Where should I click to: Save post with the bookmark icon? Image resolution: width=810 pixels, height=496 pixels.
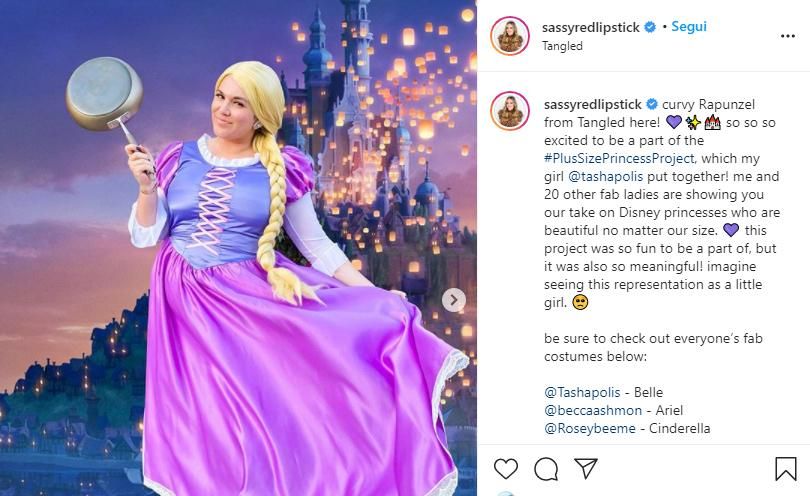click(785, 469)
